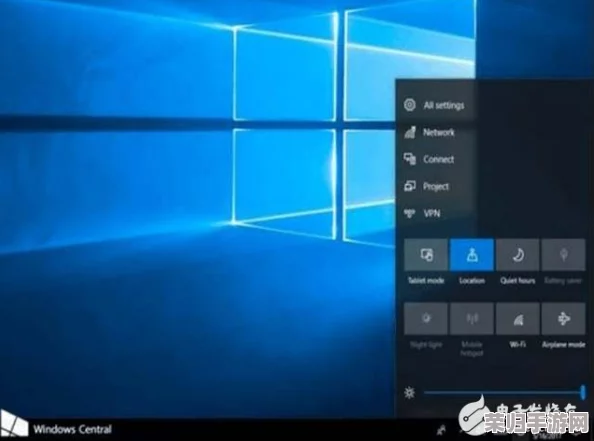Viewport: 594px width, 441px height.
Task: Click the brightness sun icon
Action: point(410,393)
